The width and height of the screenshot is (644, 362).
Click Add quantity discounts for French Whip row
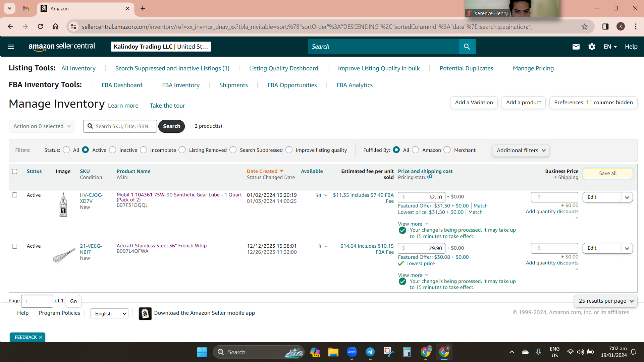552,263
